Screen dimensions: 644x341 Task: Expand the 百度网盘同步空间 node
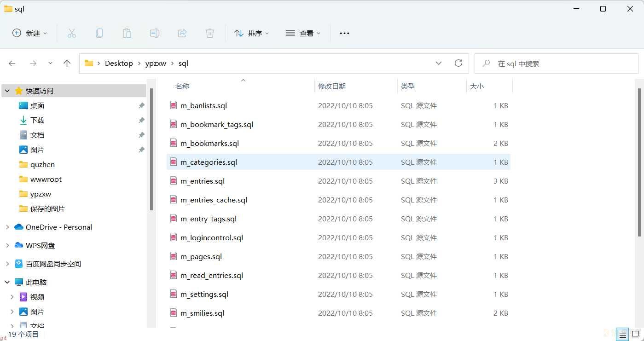(x=7, y=264)
